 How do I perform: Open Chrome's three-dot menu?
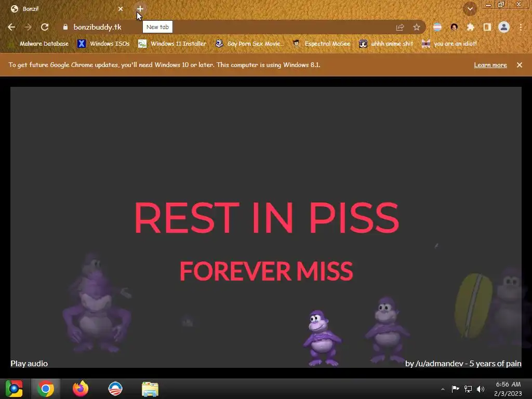click(521, 27)
